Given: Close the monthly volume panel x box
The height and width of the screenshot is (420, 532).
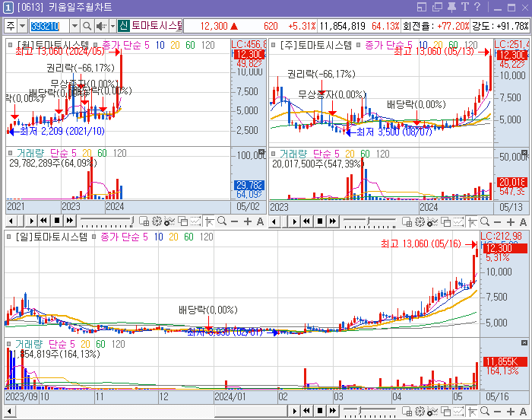Looking at the screenshot, I should (x=261, y=152).
